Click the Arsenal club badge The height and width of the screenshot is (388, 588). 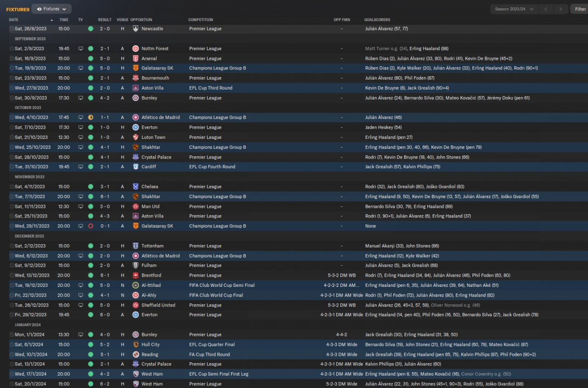(136, 58)
